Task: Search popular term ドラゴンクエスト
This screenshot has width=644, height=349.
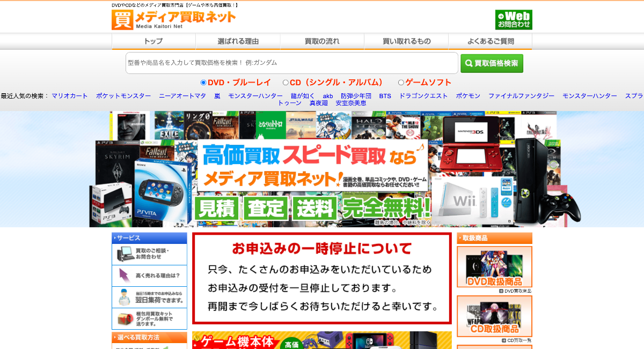Action: point(423,96)
